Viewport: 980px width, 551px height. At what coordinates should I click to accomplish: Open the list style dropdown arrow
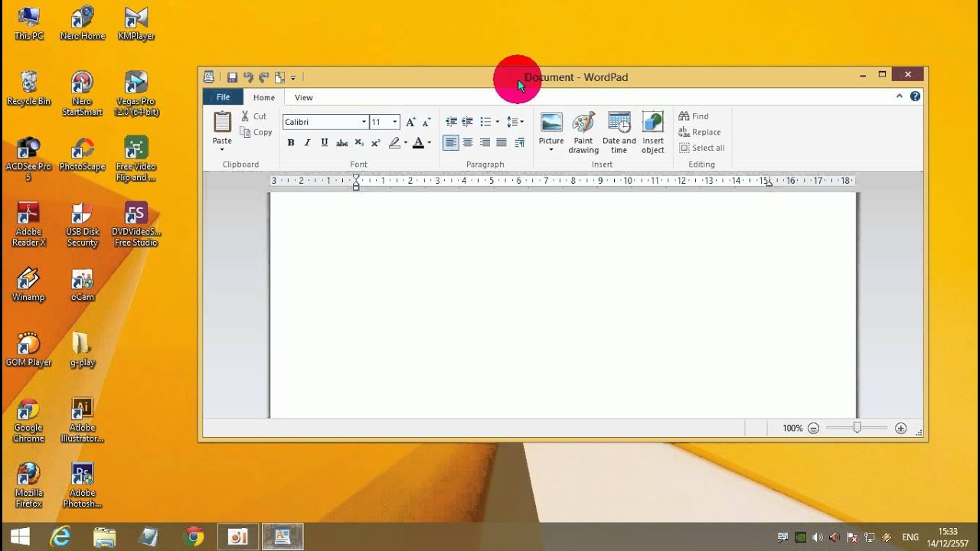(497, 122)
